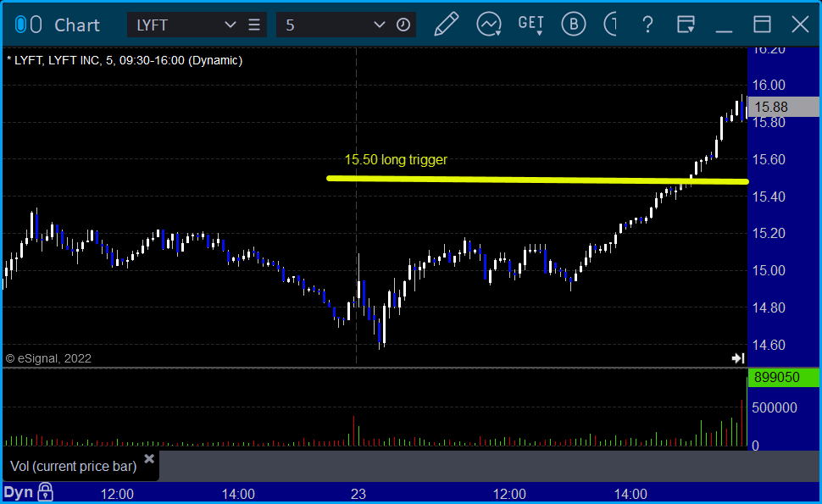The image size is (822, 504).
Task: Expand the interval dropdown arrow
Action: [x=379, y=25]
